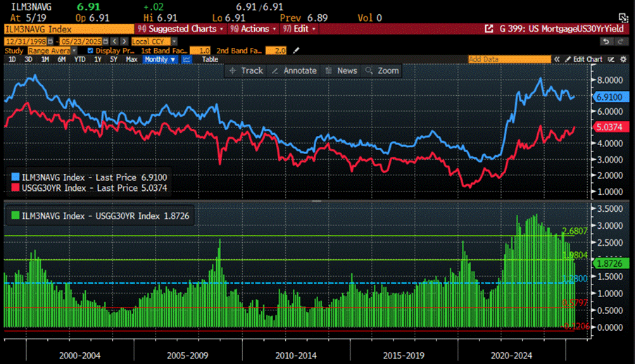
Task: Click the blue ILM3NAVG legend color swatch
Action: (x=15, y=177)
